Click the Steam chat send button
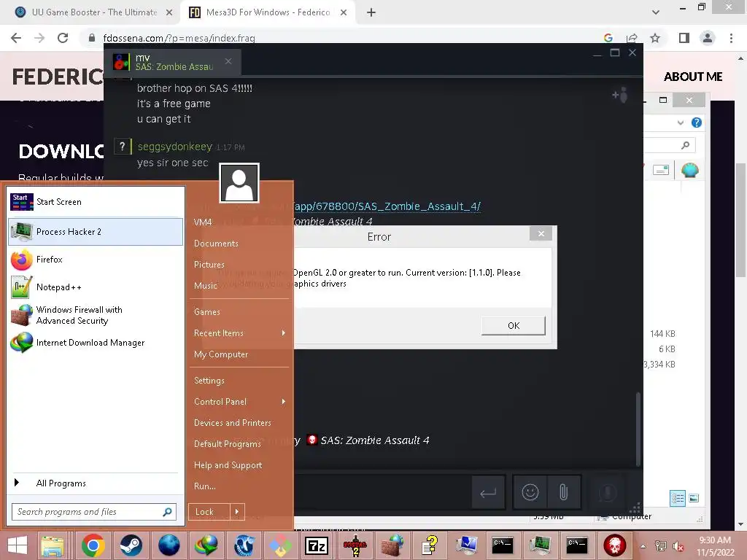 click(488, 492)
